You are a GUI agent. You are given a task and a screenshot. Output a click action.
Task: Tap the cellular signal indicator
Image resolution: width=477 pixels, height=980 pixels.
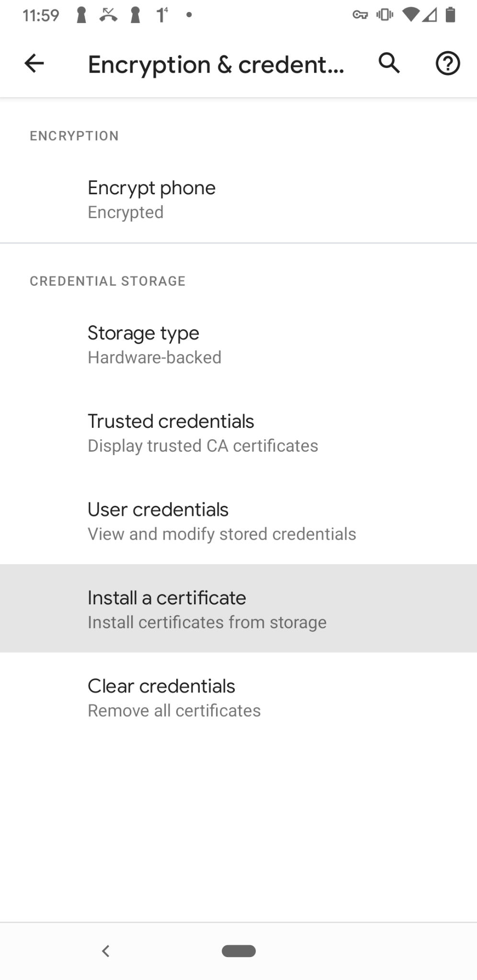click(429, 15)
